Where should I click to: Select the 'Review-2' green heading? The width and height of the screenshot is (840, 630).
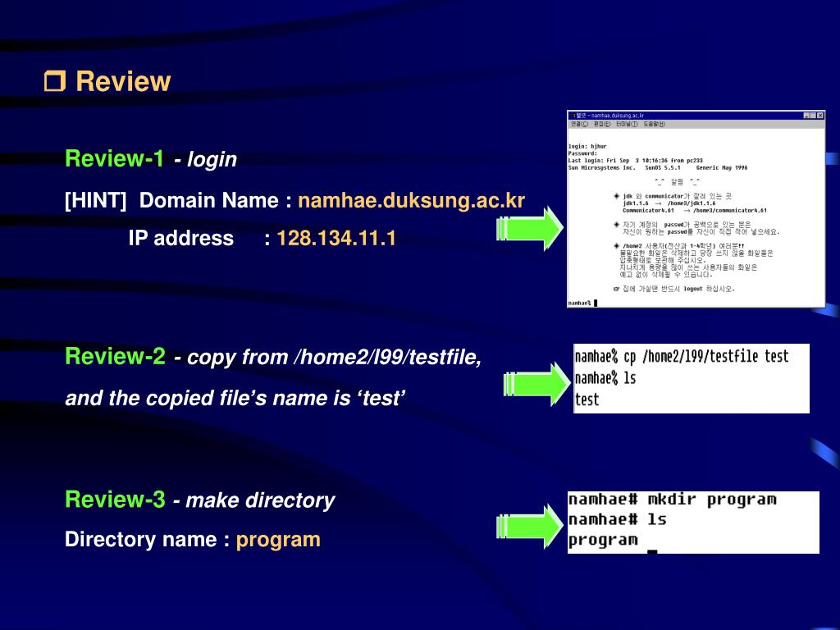point(115,356)
